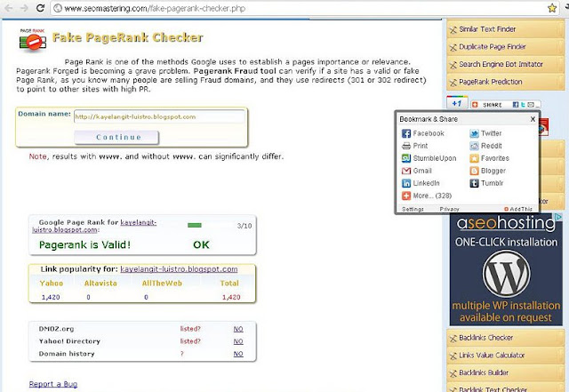
Task: Click Yahoo count 1,420
Action: [51, 297]
